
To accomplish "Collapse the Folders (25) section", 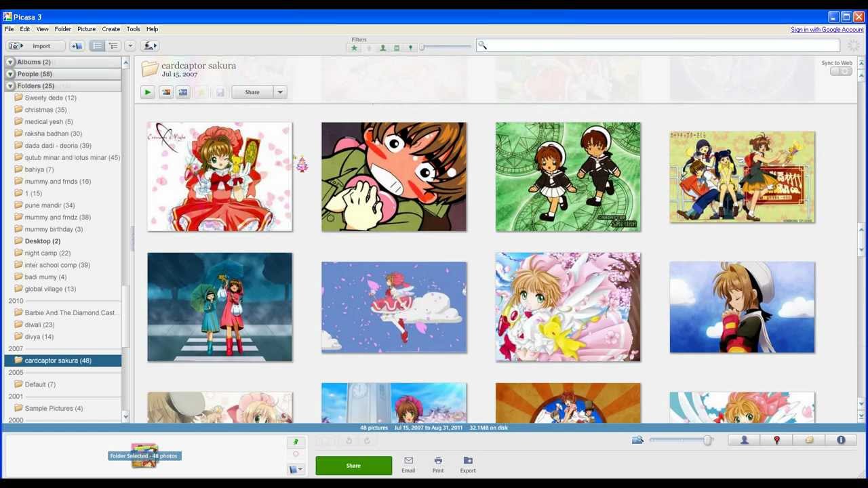I will pyautogui.click(x=10, y=86).
